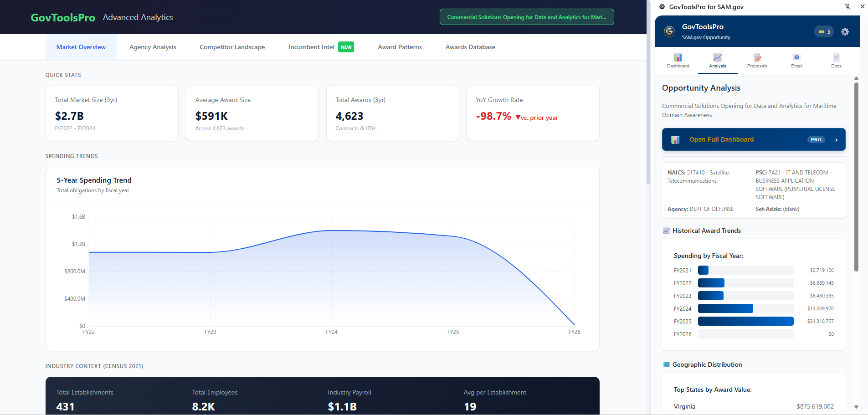The image size is (868, 415).
Task: Click the Historical Award Trends chart icon
Action: pos(666,231)
